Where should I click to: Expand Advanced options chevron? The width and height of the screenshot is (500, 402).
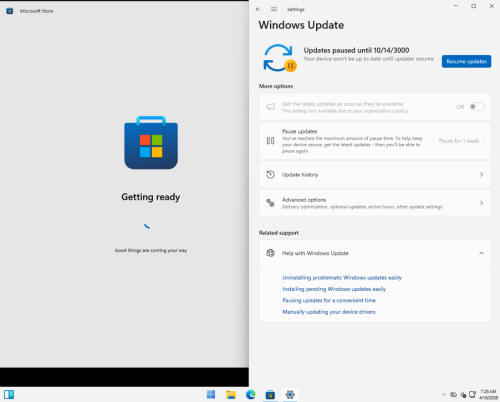pyautogui.click(x=481, y=203)
